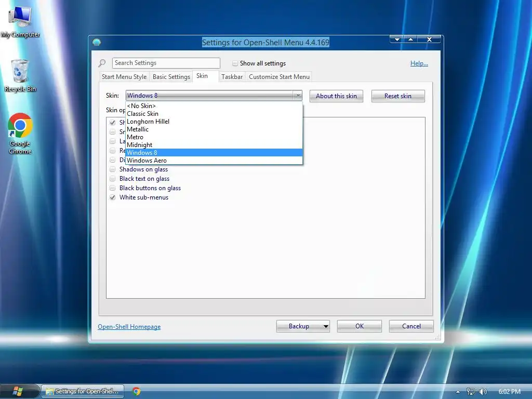532x399 pixels.
Task: Minimize the Open-Shell settings window
Action: coord(397,39)
